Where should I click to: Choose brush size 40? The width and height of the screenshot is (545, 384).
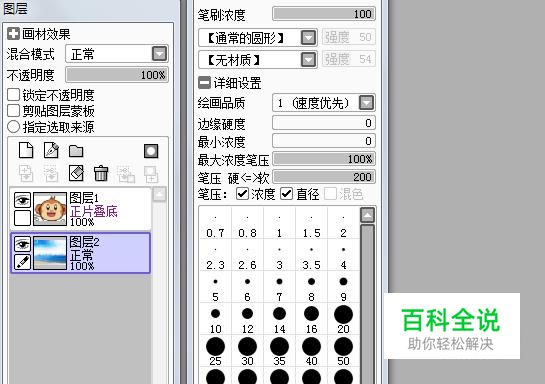(311, 351)
